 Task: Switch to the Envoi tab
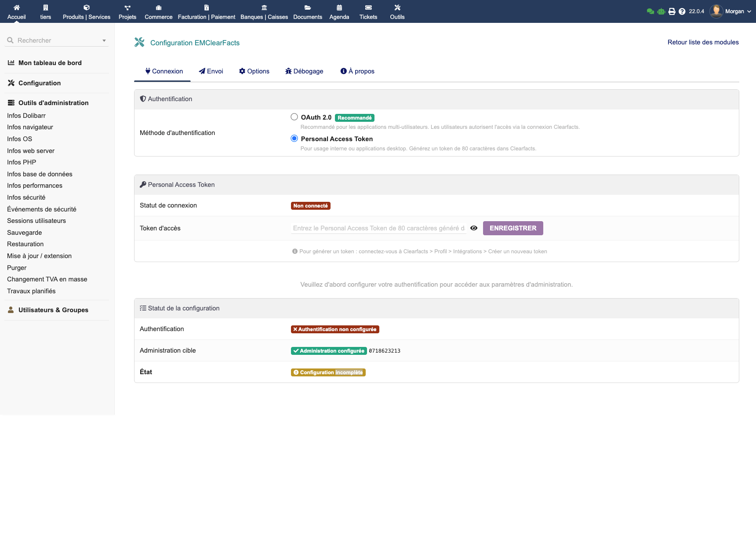click(x=211, y=71)
